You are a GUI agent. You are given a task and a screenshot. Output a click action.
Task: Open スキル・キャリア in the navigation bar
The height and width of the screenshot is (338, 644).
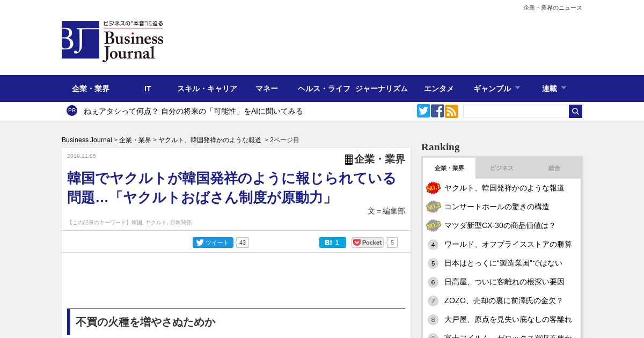207,89
